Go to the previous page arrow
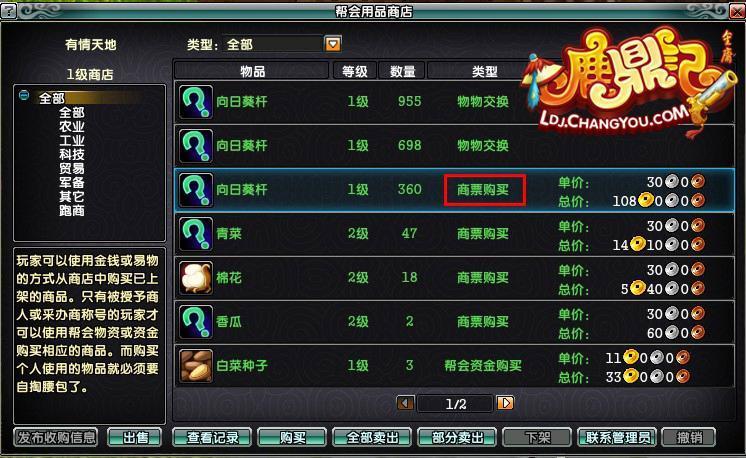Viewport: 746px width, 458px height. coord(405,403)
